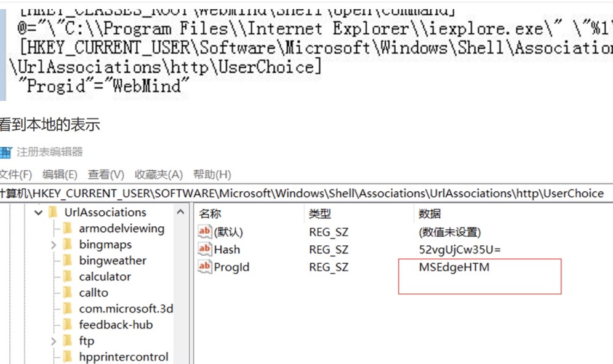Screen dimensions: 613x364
Task: Select the bingmaps folder icon
Action: (x=68, y=245)
